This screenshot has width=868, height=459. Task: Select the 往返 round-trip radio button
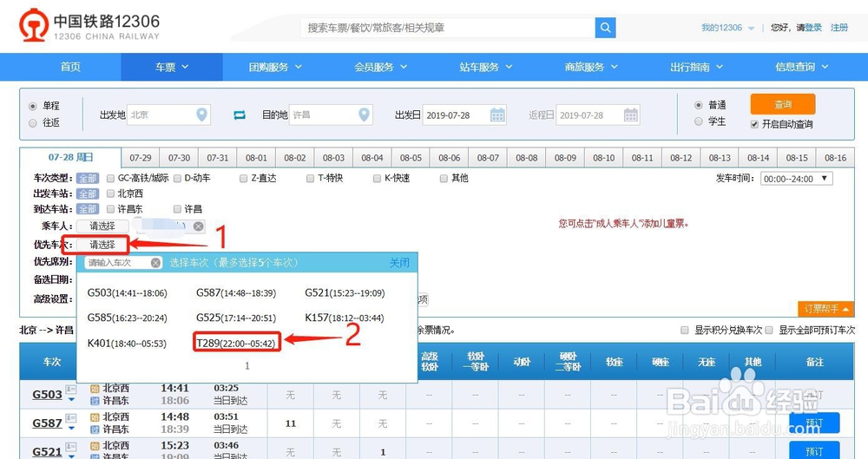(33, 123)
